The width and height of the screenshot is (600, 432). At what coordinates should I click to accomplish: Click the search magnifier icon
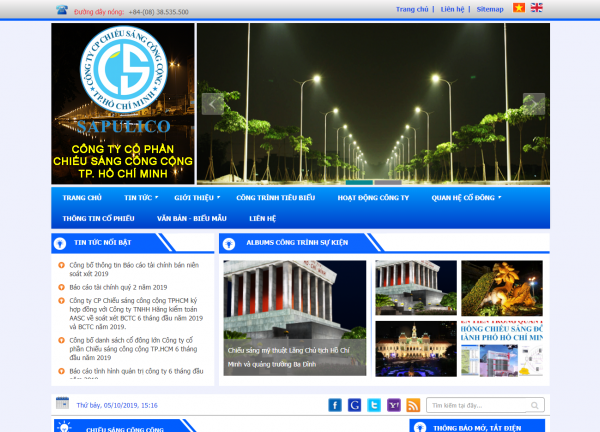[x=537, y=406]
